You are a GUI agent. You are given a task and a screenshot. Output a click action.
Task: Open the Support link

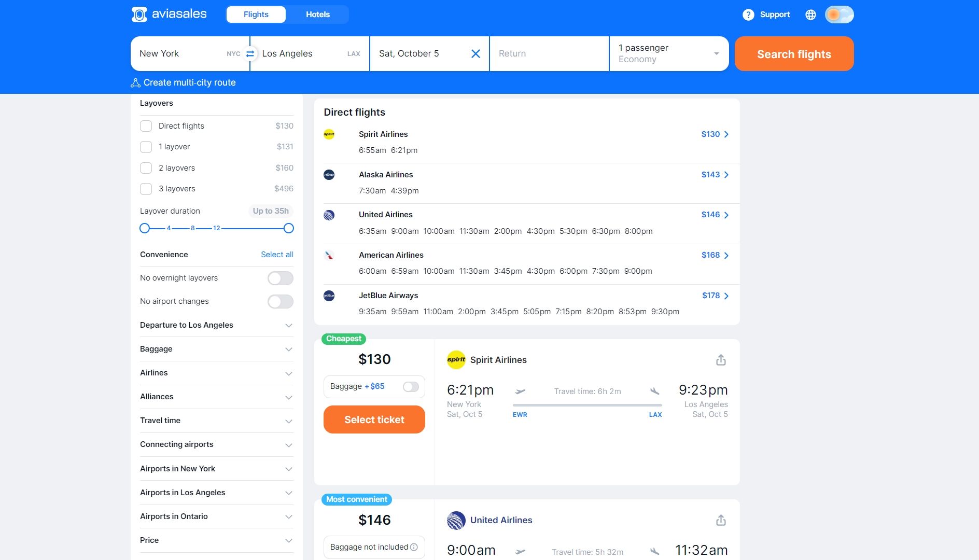pos(775,15)
